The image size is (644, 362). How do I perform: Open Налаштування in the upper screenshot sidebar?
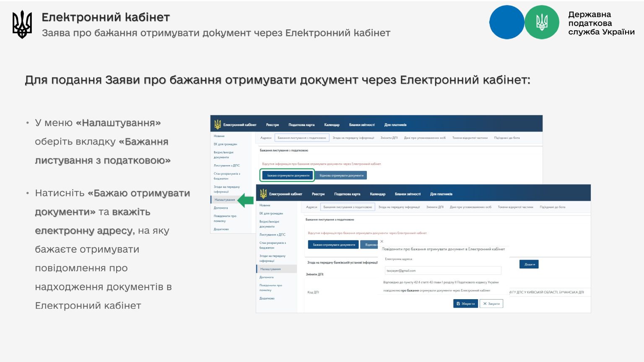[225, 200]
